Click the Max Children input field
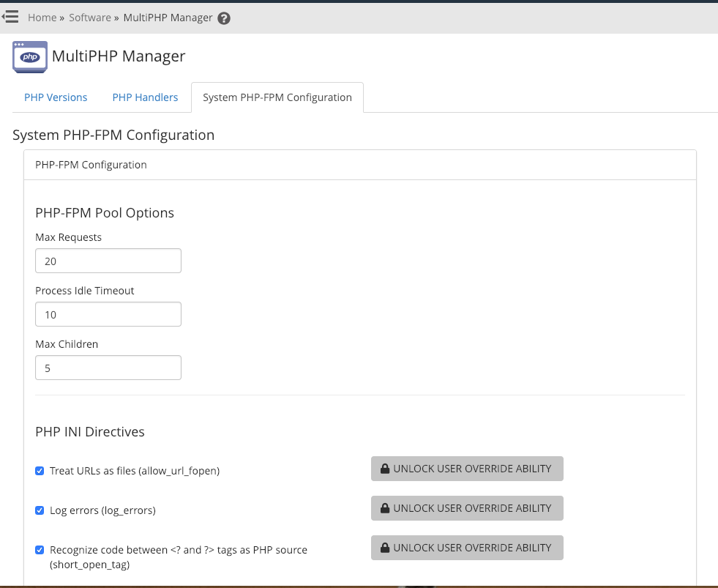 click(108, 368)
